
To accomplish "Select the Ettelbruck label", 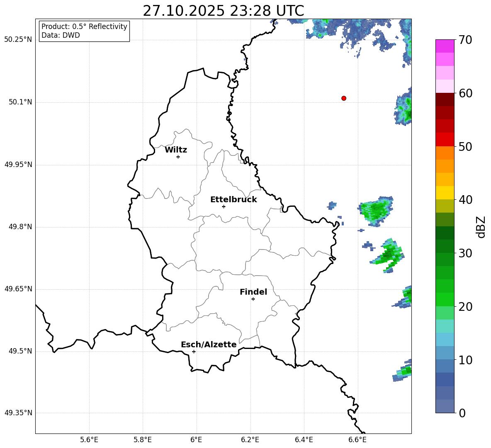I will (x=233, y=200).
